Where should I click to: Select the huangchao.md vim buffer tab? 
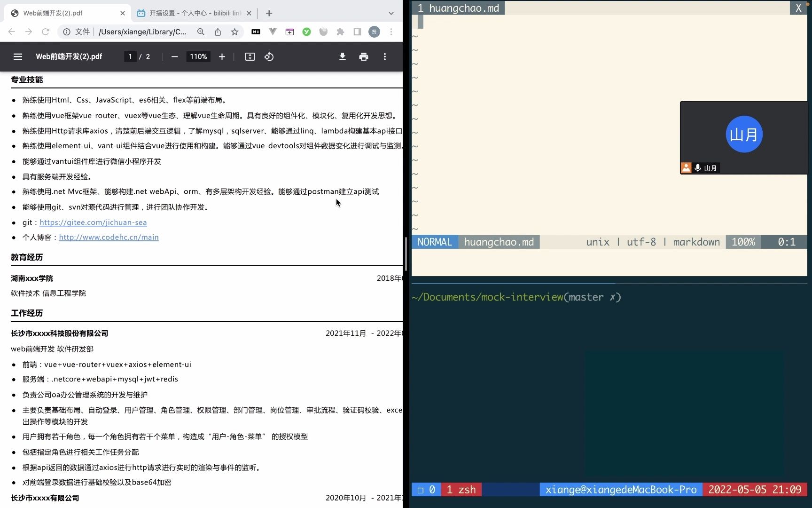coord(458,8)
